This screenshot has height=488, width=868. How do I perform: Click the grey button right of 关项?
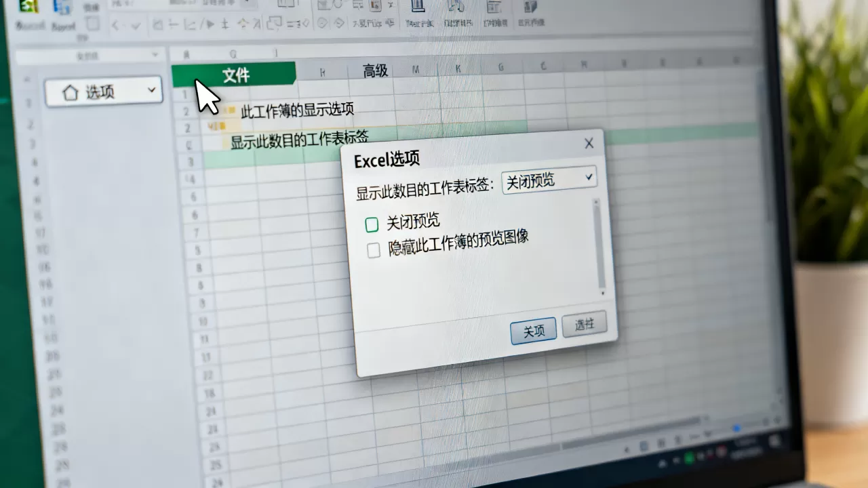[x=584, y=325]
